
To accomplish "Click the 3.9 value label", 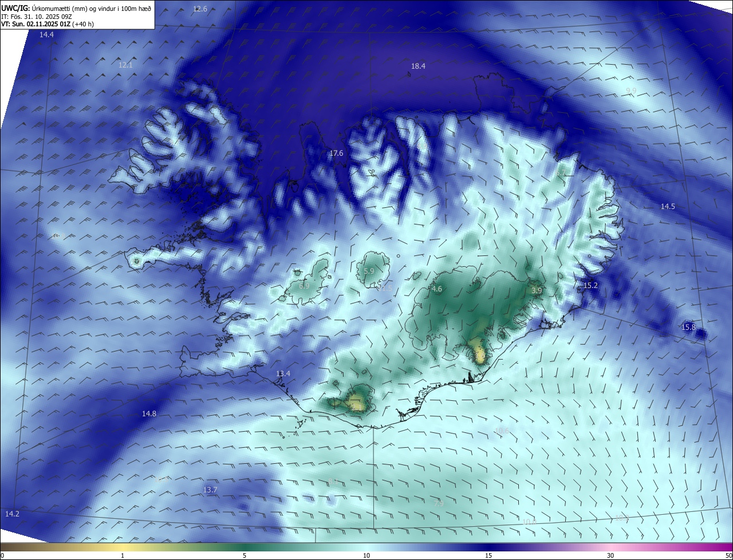I will (x=537, y=291).
